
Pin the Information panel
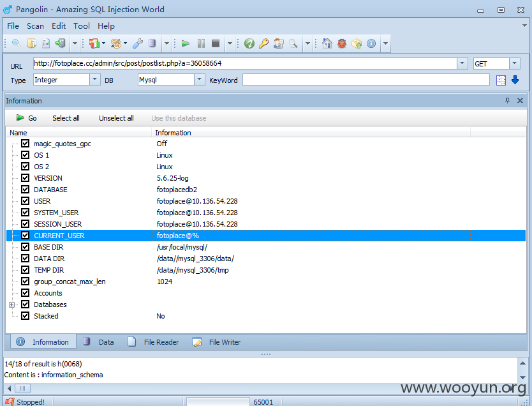(507, 100)
